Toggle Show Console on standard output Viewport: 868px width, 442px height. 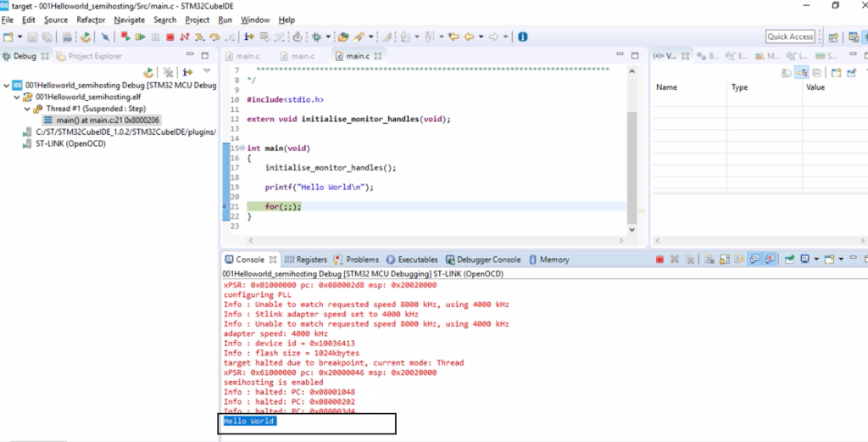[x=754, y=260]
